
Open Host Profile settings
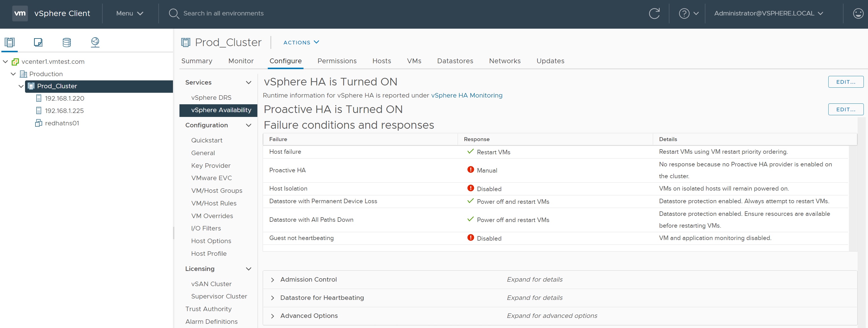point(209,254)
